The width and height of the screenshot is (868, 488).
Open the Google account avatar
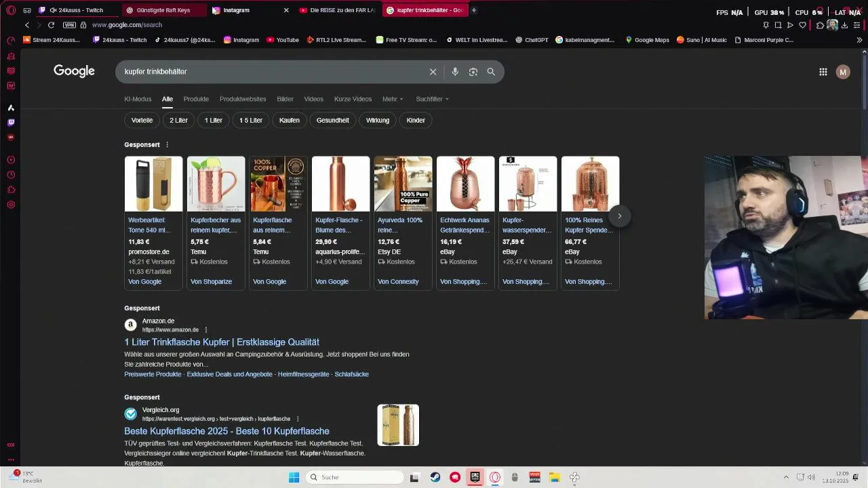click(x=843, y=72)
